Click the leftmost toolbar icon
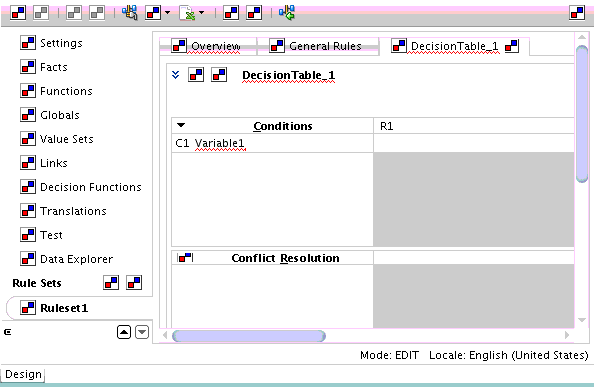 (18, 13)
